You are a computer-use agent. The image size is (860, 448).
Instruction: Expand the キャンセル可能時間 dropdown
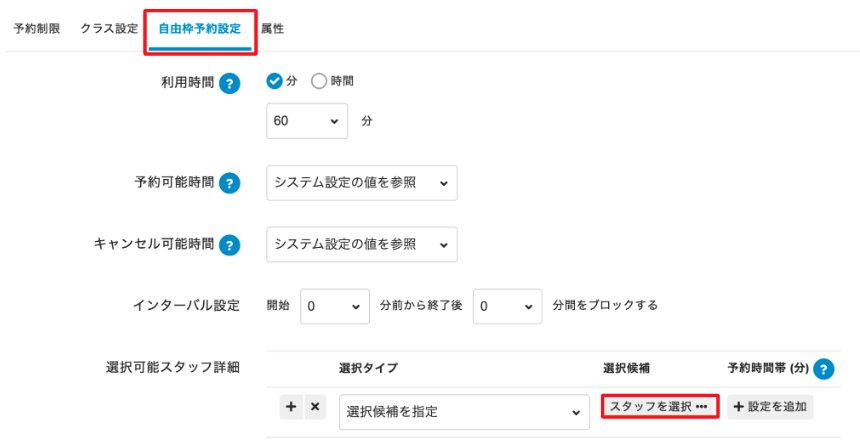click(x=362, y=245)
